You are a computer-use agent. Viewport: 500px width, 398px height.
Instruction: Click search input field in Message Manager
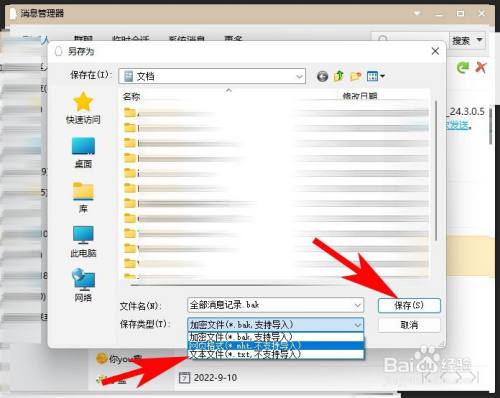point(410,40)
